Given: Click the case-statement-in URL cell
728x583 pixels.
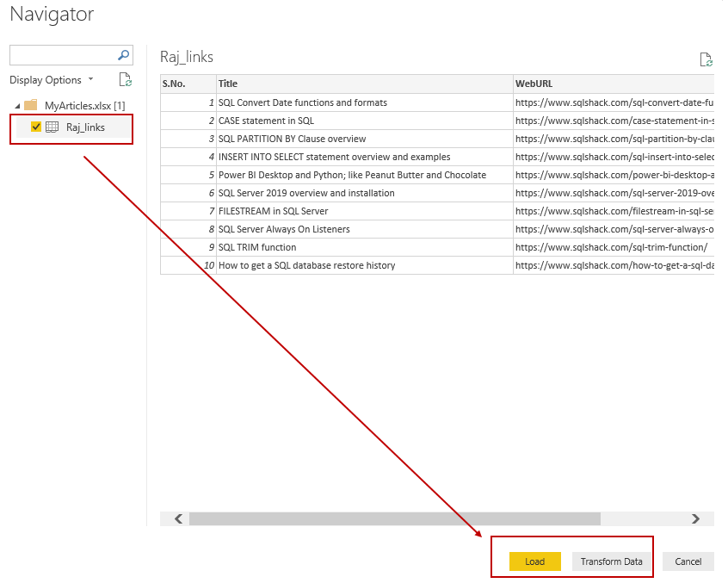Looking at the screenshot, I should click(x=614, y=121).
